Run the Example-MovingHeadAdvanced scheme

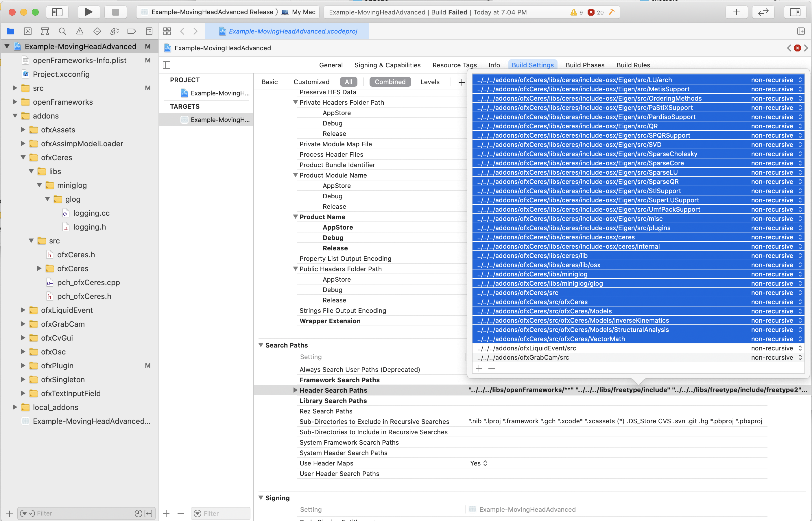[x=89, y=12]
